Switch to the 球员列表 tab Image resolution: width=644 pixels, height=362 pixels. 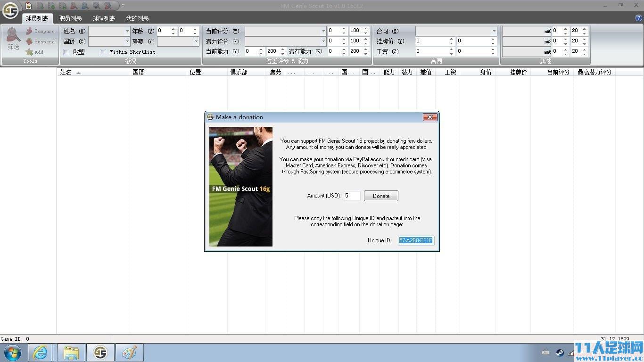click(37, 18)
